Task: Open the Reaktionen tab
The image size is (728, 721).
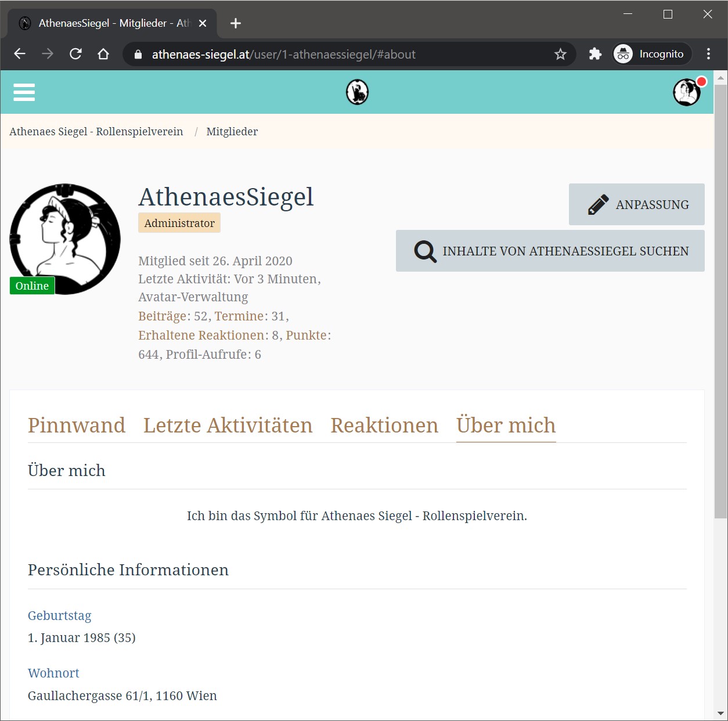Action: click(384, 426)
